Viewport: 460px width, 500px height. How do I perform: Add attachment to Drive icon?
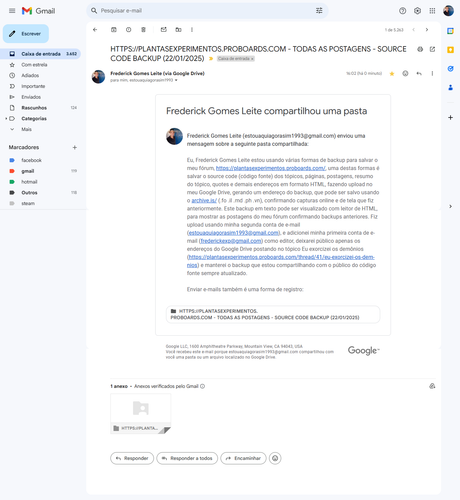[432, 386]
